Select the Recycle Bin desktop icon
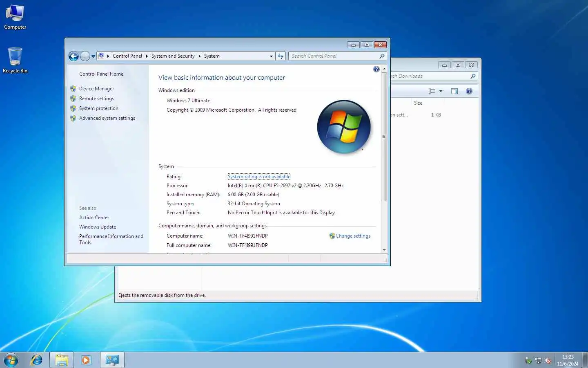The height and width of the screenshot is (368, 588). coord(15,60)
